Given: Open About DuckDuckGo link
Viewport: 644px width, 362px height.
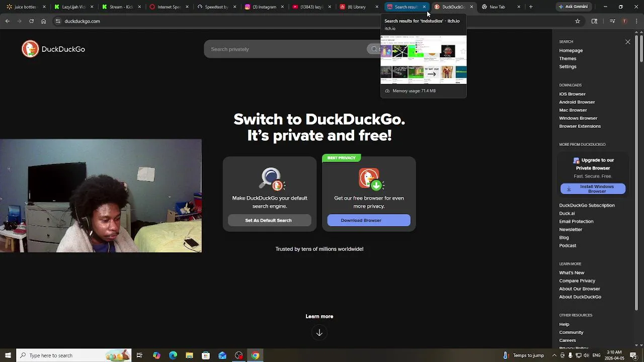Looking at the screenshot, I should point(580,297).
